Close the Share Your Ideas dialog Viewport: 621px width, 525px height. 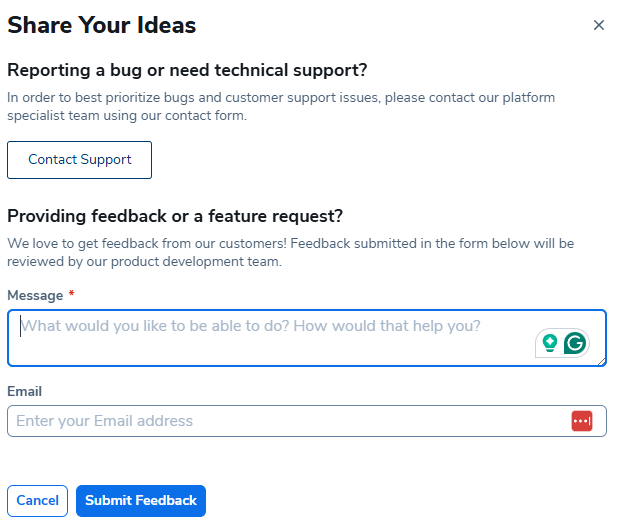[x=598, y=25]
